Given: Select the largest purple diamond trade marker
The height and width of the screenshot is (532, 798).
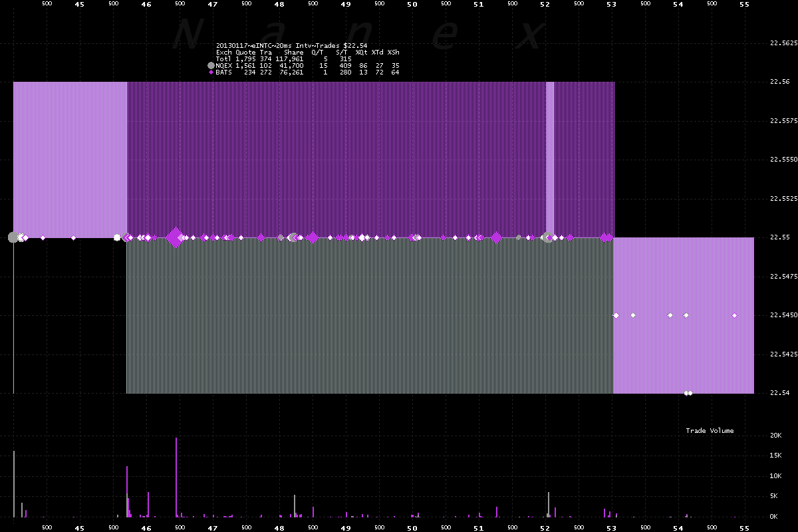Looking at the screenshot, I should (x=176, y=237).
